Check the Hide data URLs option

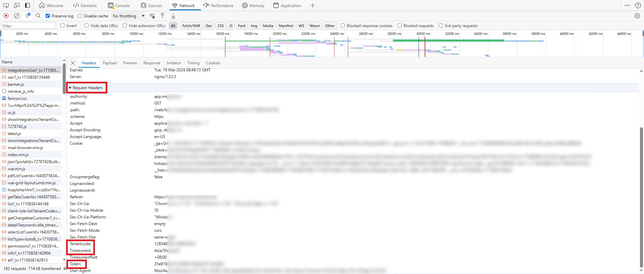[87, 25]
